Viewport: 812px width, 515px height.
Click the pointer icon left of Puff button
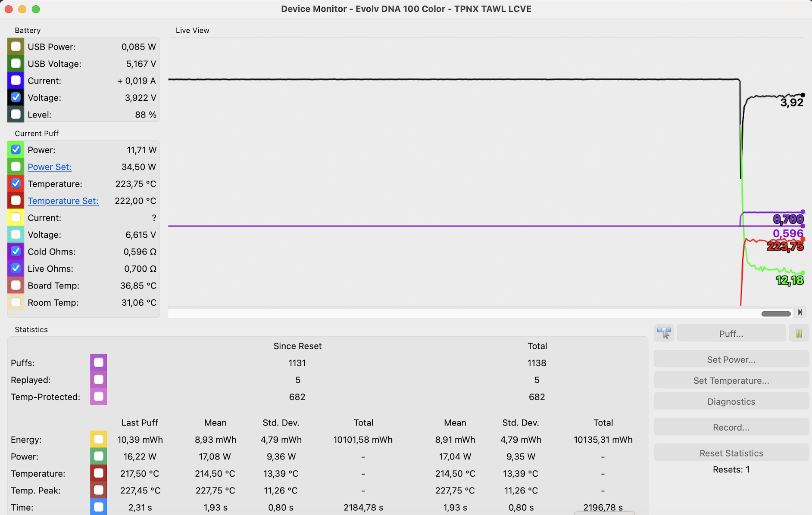[x=664, y=334]
